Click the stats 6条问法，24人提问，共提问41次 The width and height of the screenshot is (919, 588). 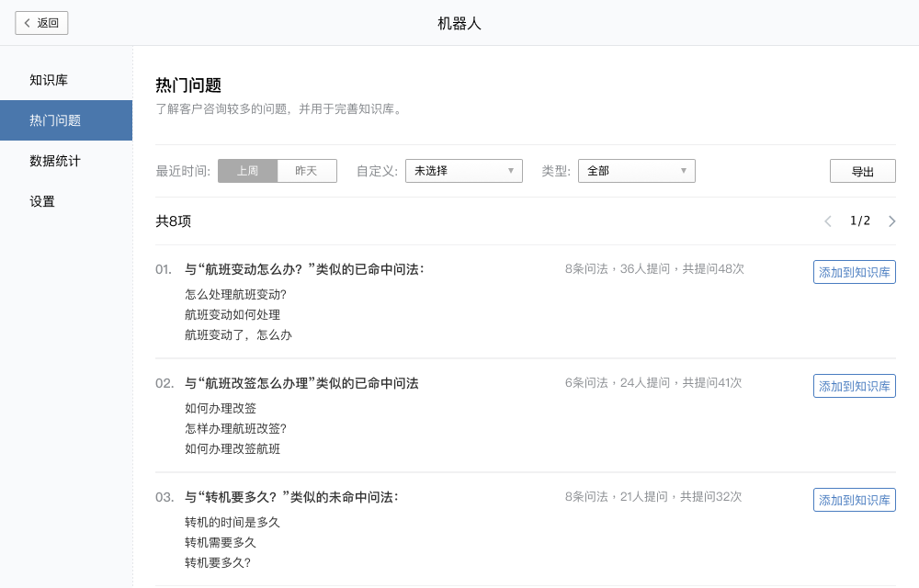[x=653, y=383]
